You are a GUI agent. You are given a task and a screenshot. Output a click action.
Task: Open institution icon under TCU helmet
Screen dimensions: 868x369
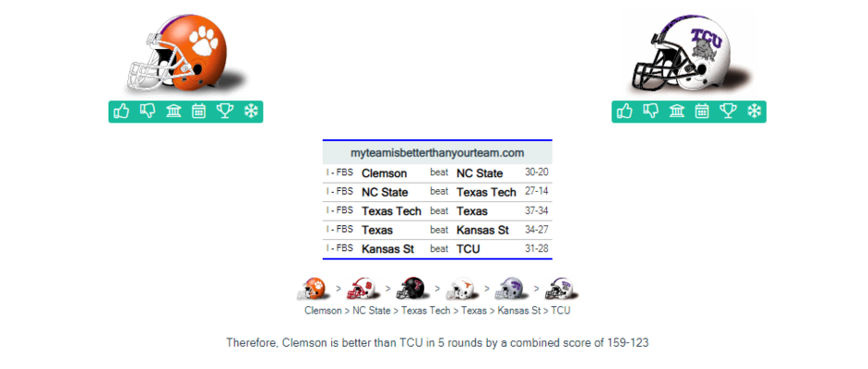677,112
